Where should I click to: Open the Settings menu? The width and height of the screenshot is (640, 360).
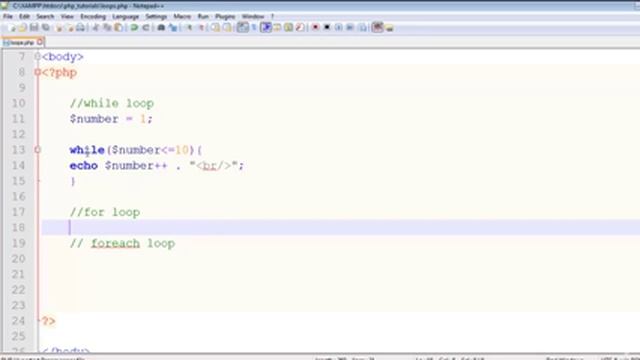coord(156,17)
